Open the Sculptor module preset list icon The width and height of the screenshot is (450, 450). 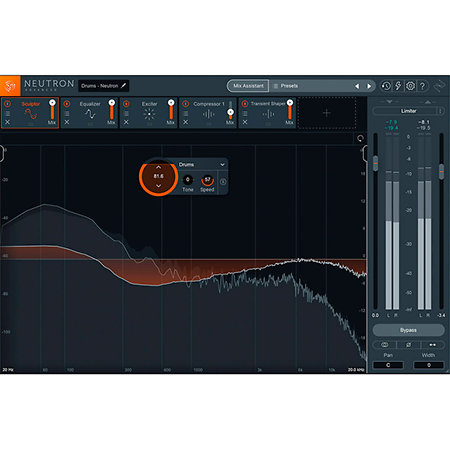coord(7,113)
